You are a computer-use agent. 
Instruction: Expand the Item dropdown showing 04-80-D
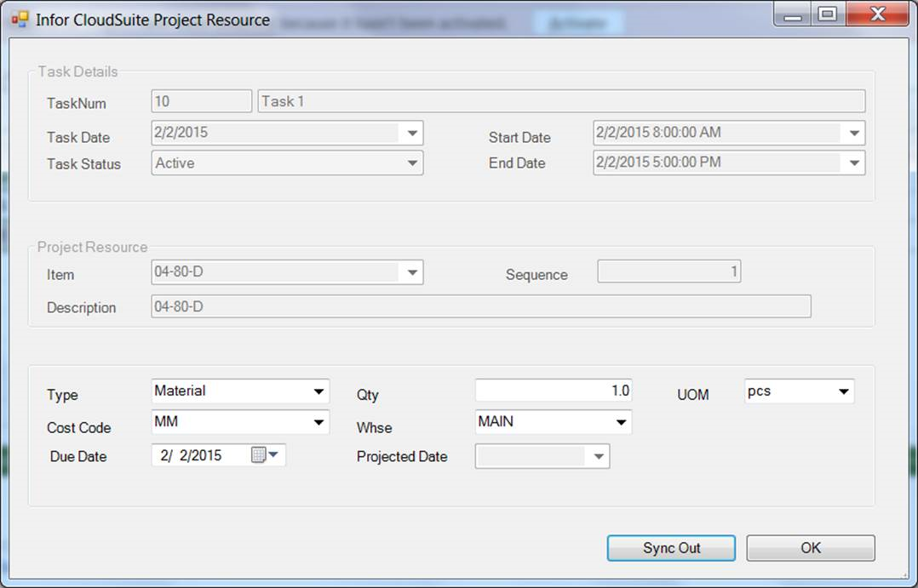point(412,273)
